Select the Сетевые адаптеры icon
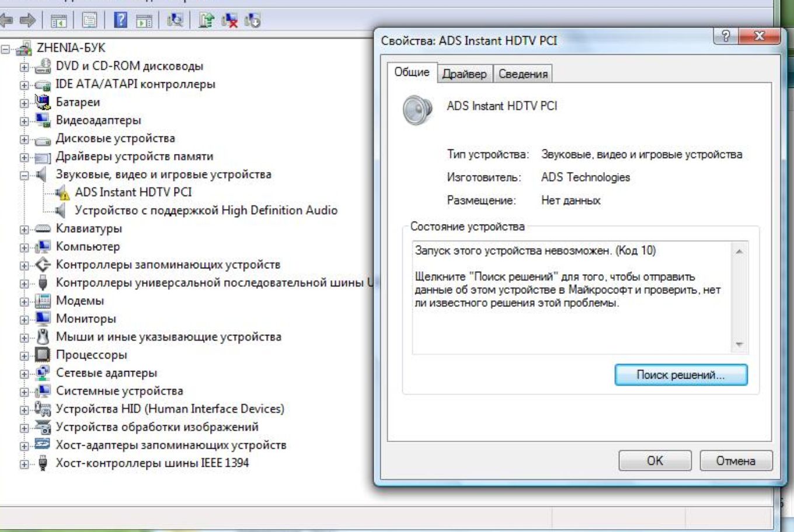Screen dimensions: 794x532 pos(43,373)
